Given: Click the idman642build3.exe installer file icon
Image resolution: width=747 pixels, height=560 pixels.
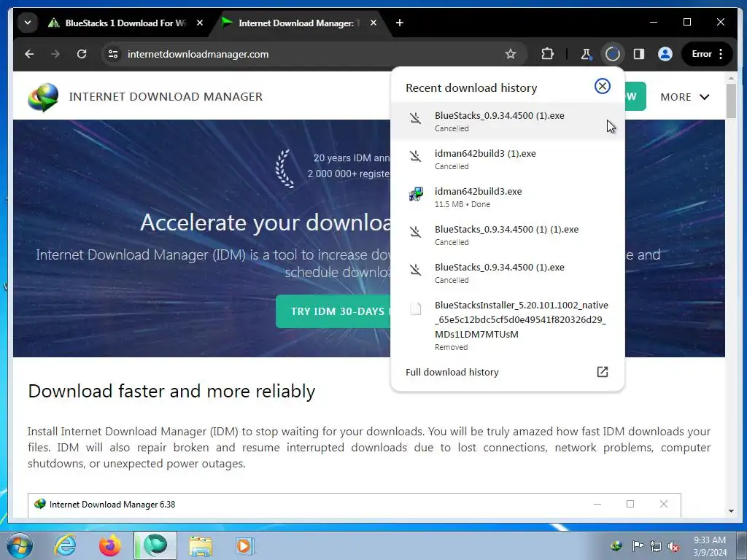Looking at the screenshot, I should 415,194.
